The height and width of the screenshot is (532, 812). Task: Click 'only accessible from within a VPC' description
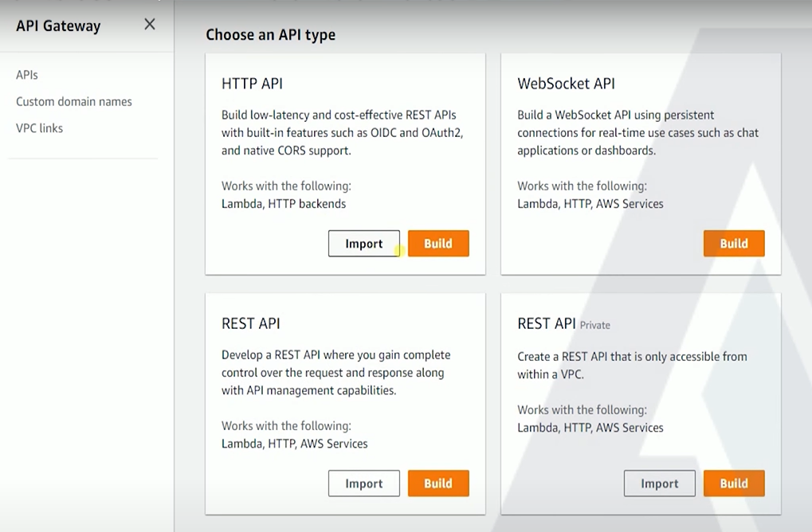pos(632,366)
